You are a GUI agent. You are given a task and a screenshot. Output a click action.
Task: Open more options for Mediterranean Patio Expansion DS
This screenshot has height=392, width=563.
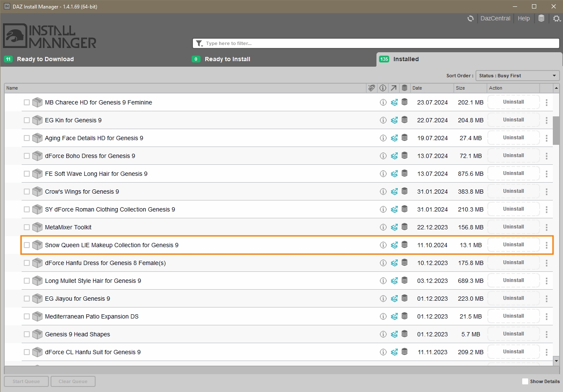(x=546, y=316)
